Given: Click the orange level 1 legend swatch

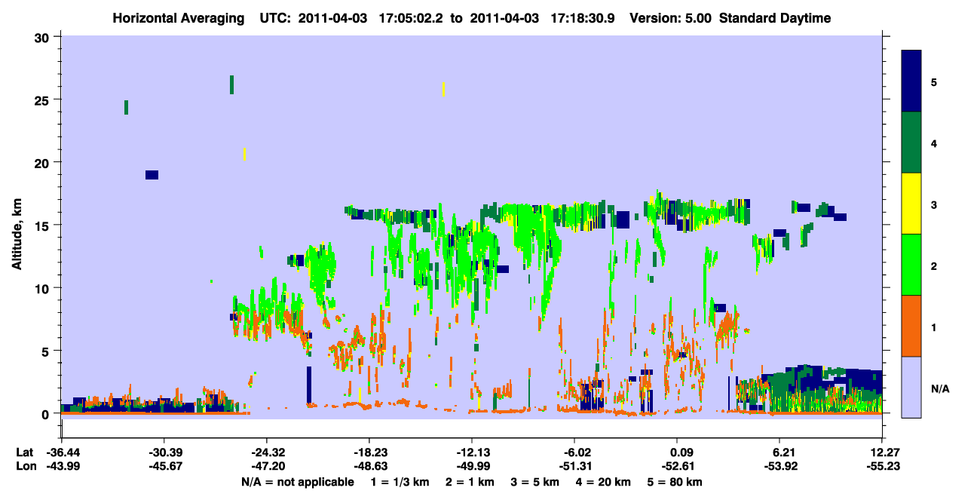Looking at the screenshot, I should 911,325.
